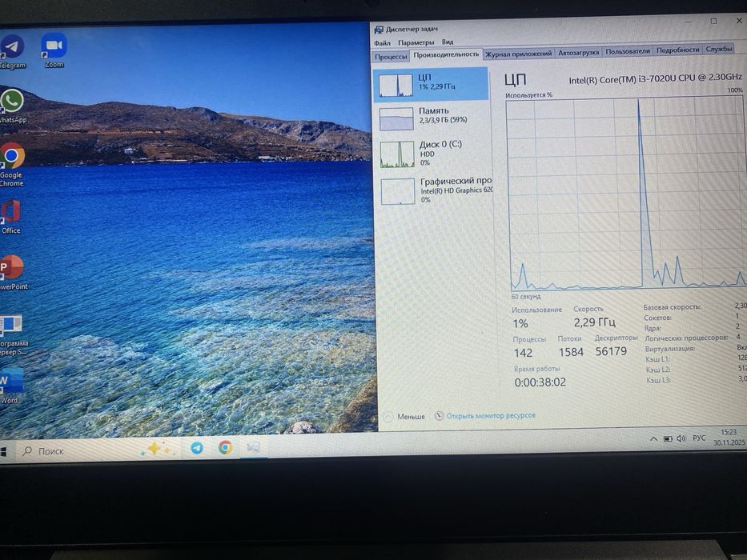Open the monitor program shortcut above Word
747x560 pixels.
pyautogui.click(x=13, y=334)
